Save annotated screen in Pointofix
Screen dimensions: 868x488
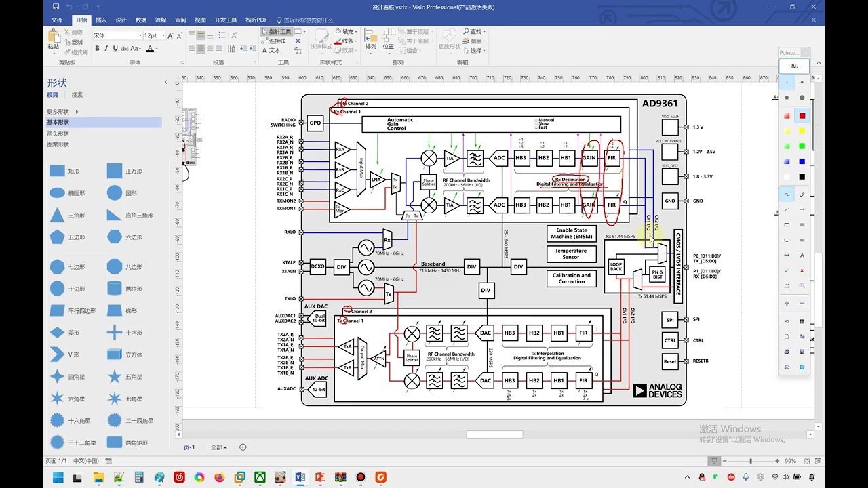pyautogui.click(x=802, y=351)
